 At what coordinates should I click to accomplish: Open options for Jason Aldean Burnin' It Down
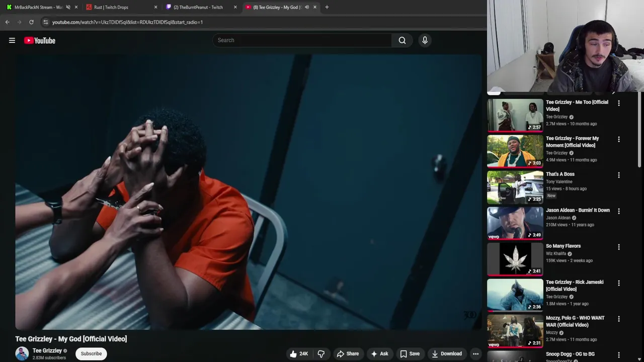pyautogui.click(x=619, y=211)
